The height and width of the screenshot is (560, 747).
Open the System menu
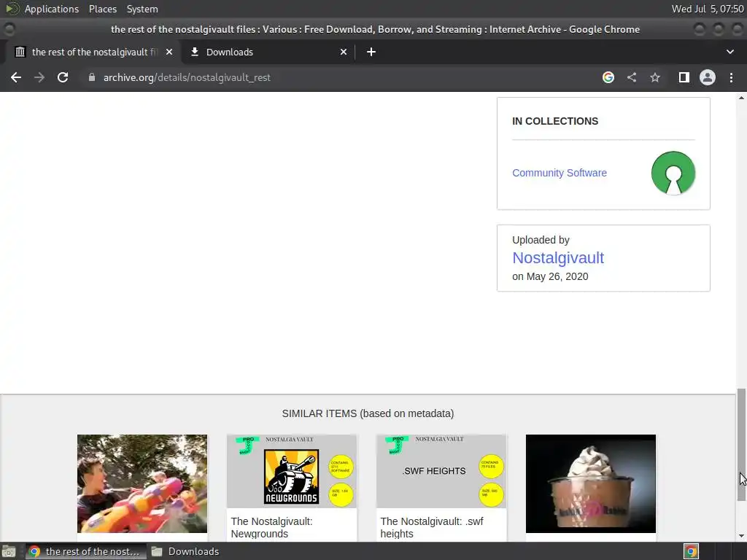[x=142, y=9]
